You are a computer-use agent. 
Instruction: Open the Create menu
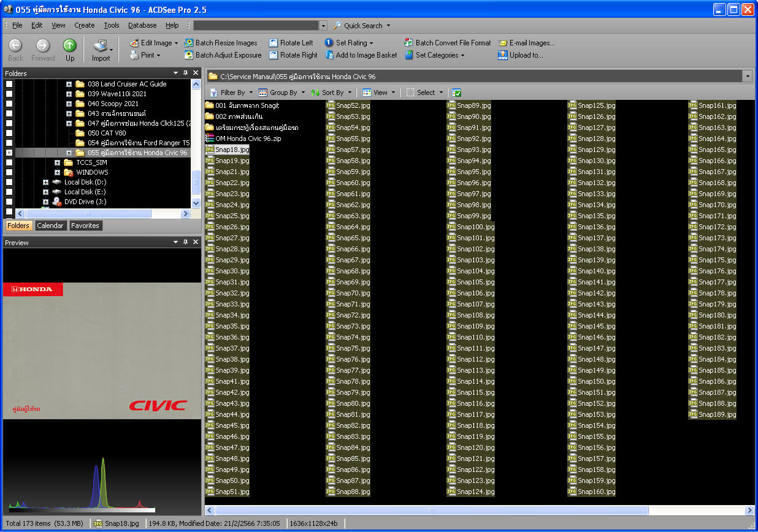[85, 26]
